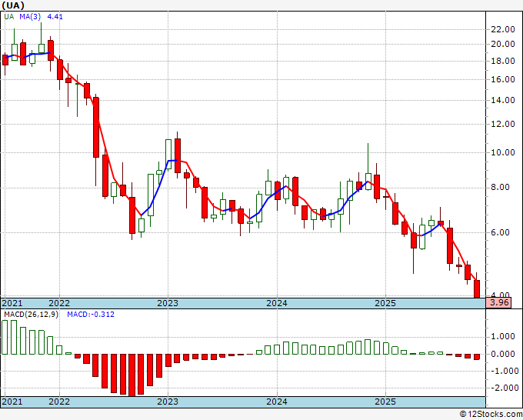The width and height of the screenshot is (523, 420).
Task: Click the 1.000 MACD axis label
Action: pyautogui.click(x=503, y=336)
